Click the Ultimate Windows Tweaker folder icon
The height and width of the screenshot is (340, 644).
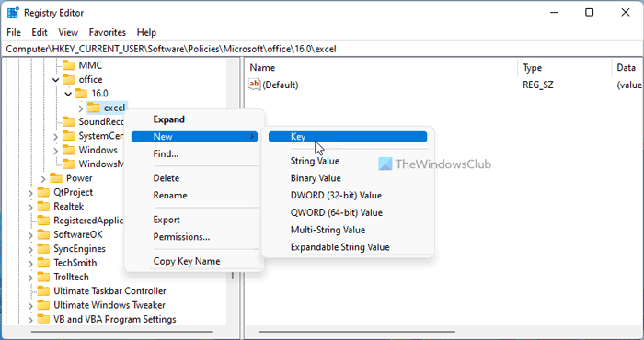(43, 305)
